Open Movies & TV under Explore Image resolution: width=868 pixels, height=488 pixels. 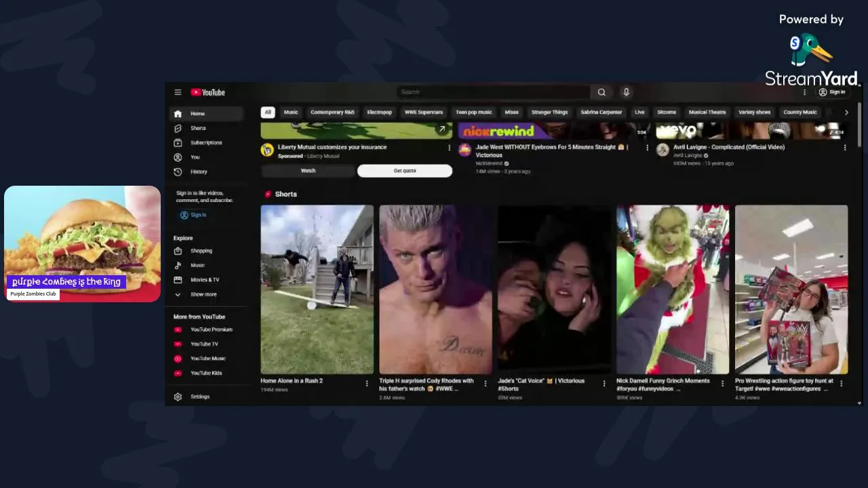click(x=205, y=280)
